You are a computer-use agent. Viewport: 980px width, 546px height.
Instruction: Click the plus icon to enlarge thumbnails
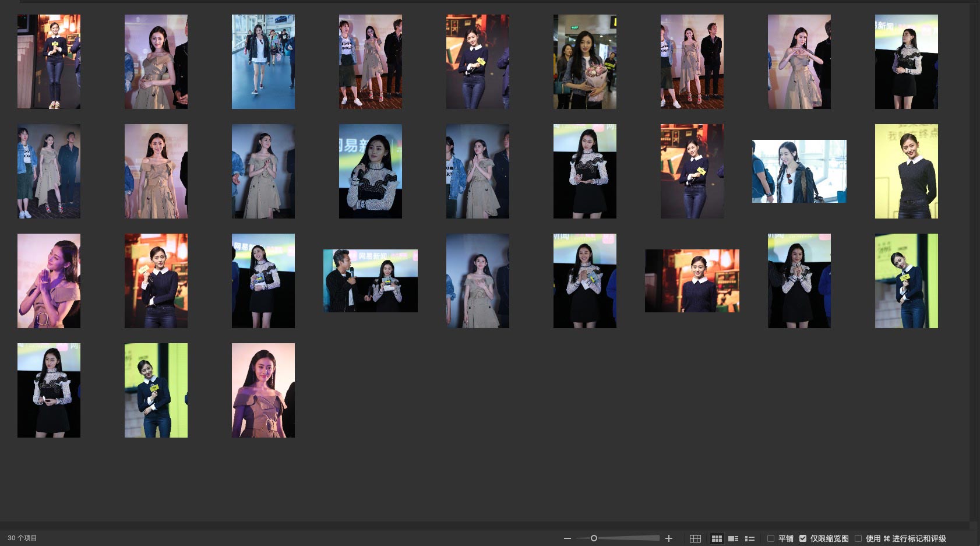tap(669, 538)
